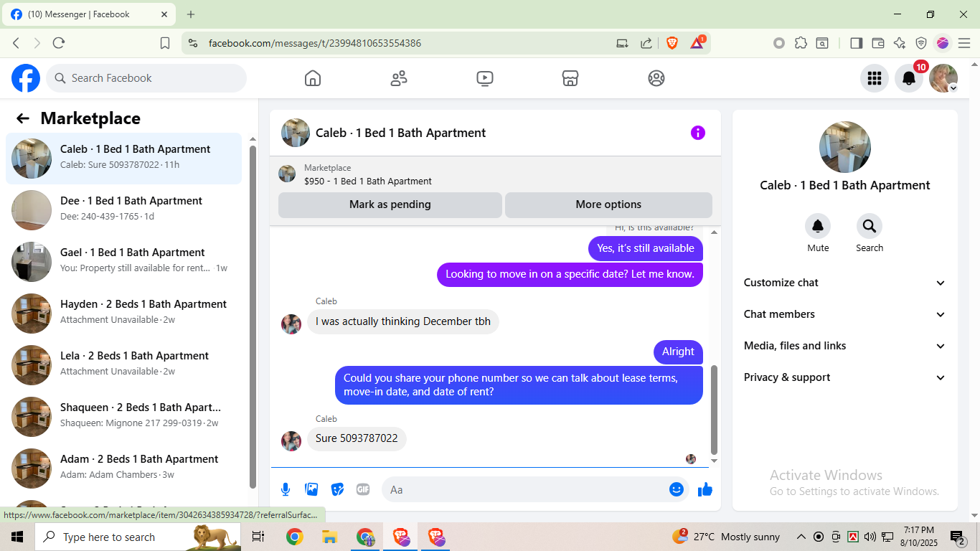Toggle the browser sidebar panel

856,43
